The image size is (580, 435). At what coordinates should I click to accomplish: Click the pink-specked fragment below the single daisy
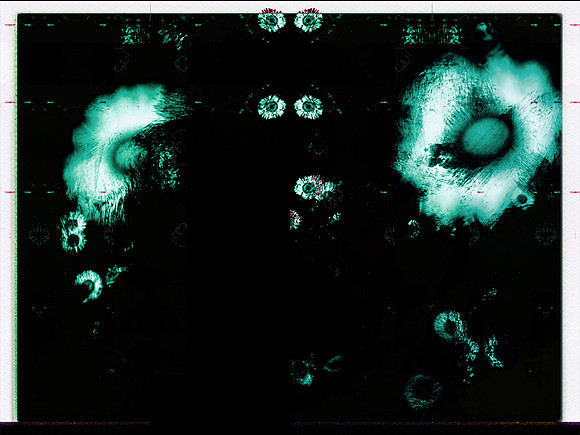(x=295, y=220)
